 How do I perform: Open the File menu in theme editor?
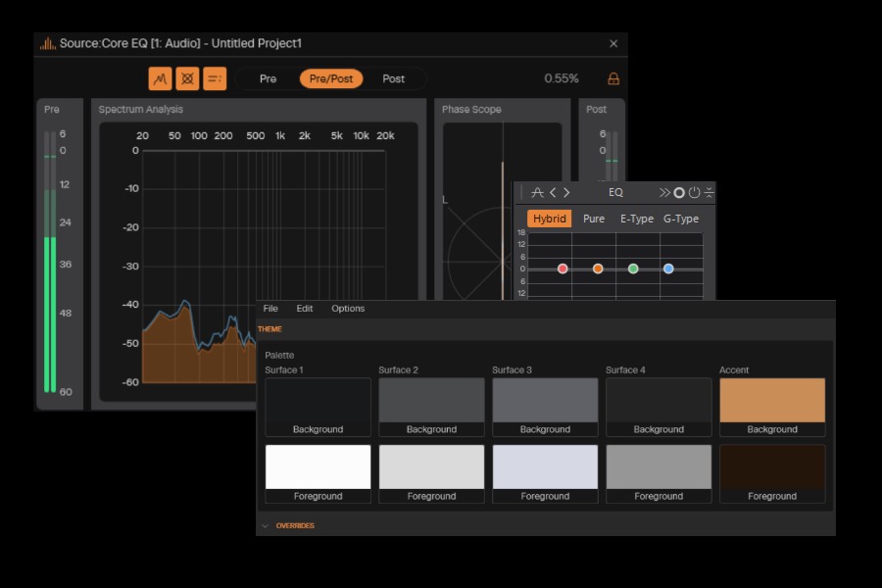click(270, 309)
